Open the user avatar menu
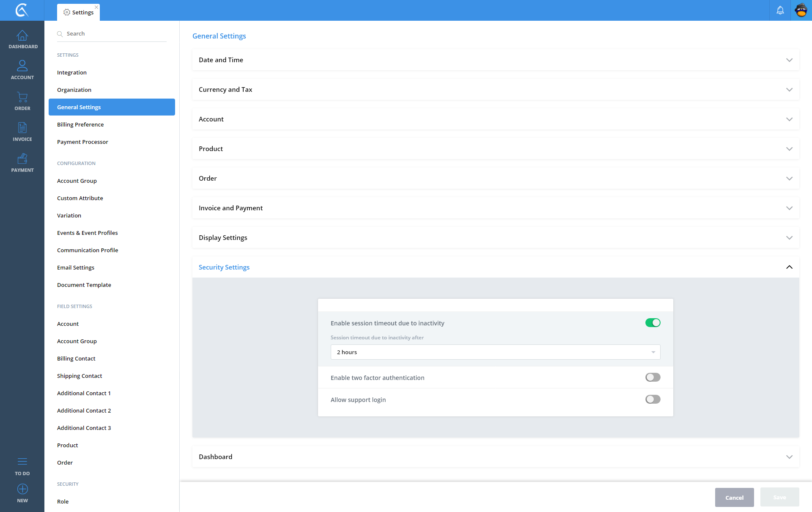Viewport: 812px width, 512px height. tap(801, 10)
